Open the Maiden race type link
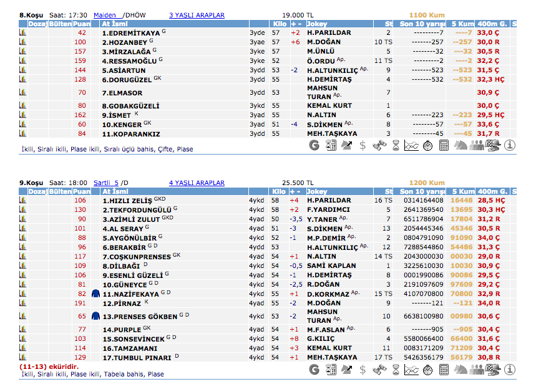 click(106, 15)
